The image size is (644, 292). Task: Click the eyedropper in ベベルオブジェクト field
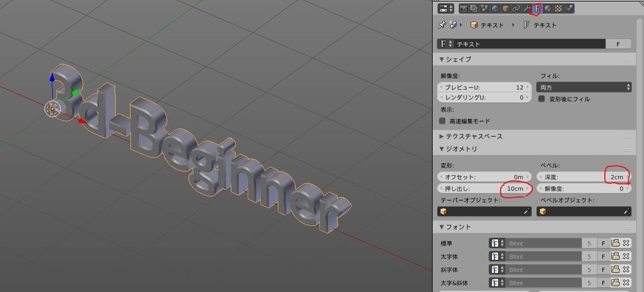tap(627, 211)
